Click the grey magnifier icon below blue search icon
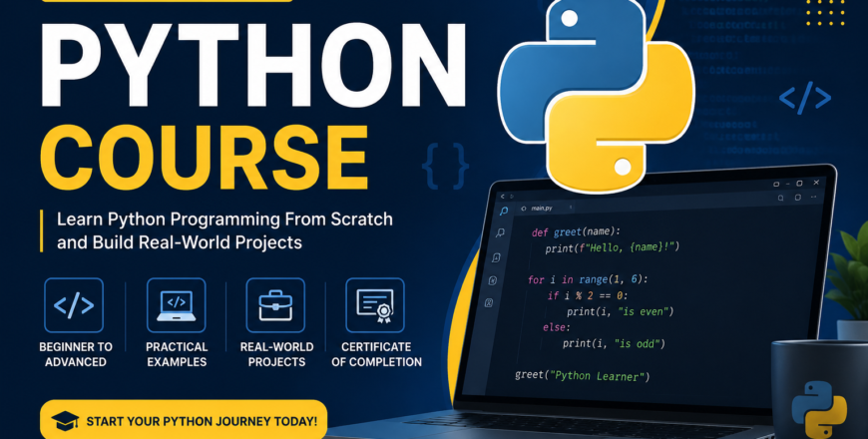The width and height of the screenshot is (868, 439). click(x=500, y=232)
